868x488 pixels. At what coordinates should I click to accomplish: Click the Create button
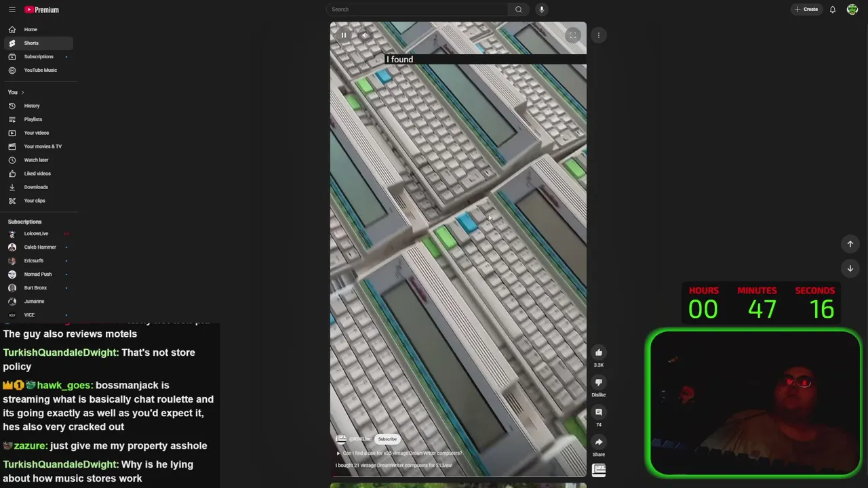(x=806, y=9)
